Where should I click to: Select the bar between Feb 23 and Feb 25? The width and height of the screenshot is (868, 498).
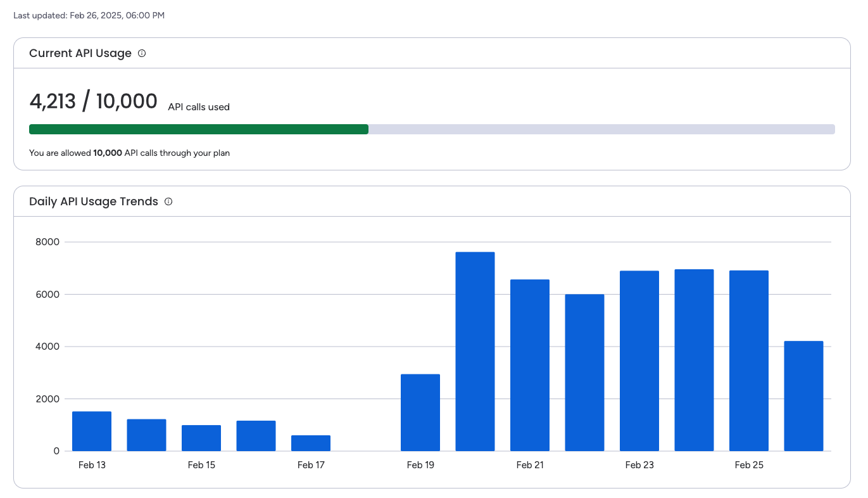pyautogui.click(x=694, y=360)
